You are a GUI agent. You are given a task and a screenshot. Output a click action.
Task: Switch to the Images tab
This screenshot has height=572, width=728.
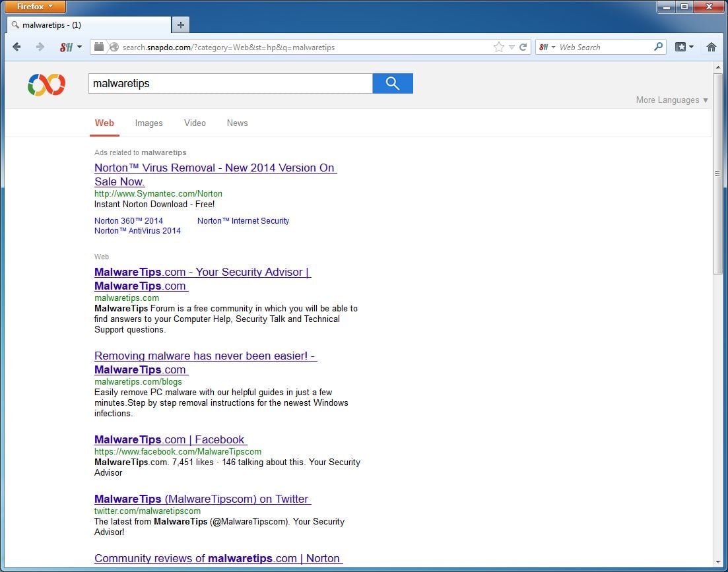149,123
